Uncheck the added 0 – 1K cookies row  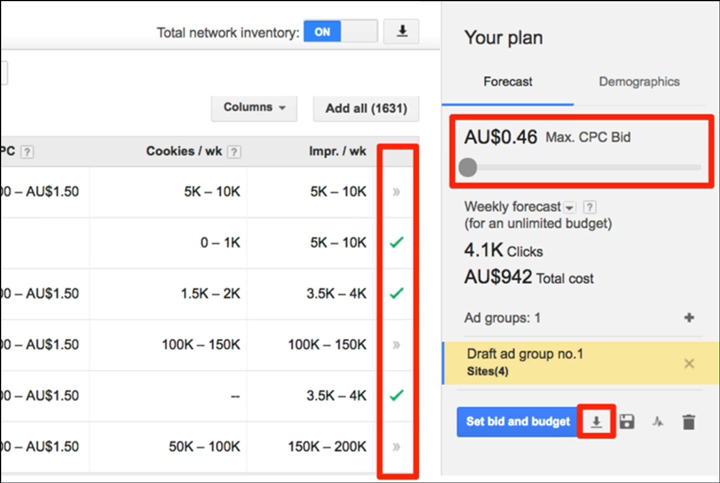[396, 242]
